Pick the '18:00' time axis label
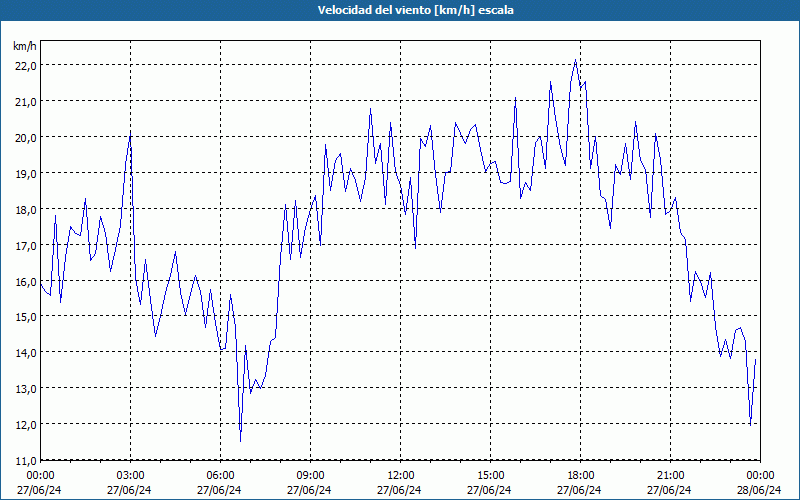 580,475
